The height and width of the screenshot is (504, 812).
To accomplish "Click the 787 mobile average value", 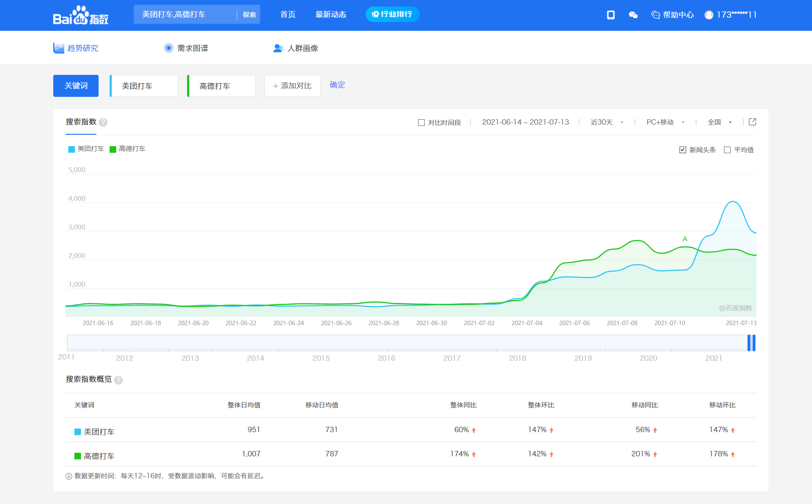I will pos(331,454).
